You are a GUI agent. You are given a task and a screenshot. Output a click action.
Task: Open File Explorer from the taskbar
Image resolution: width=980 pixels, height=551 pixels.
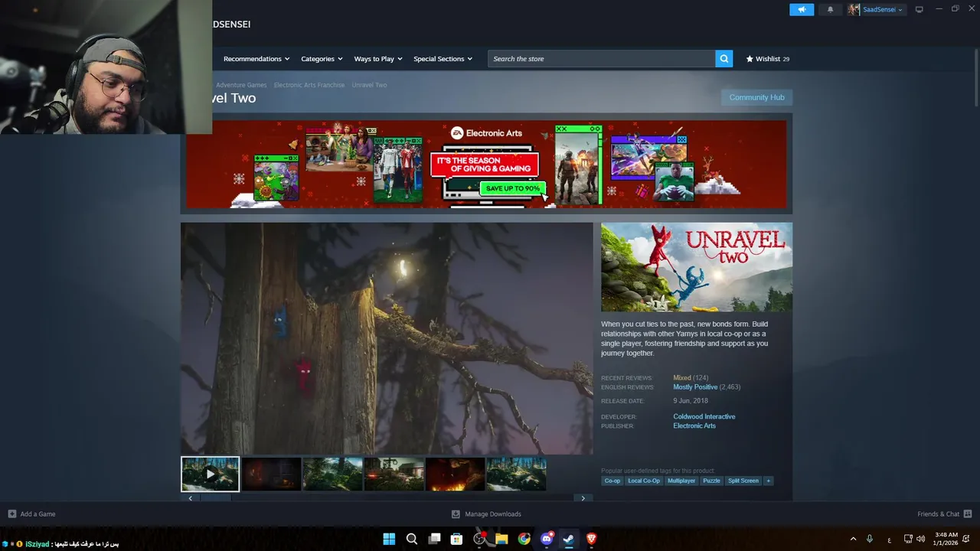click(501, 539)
